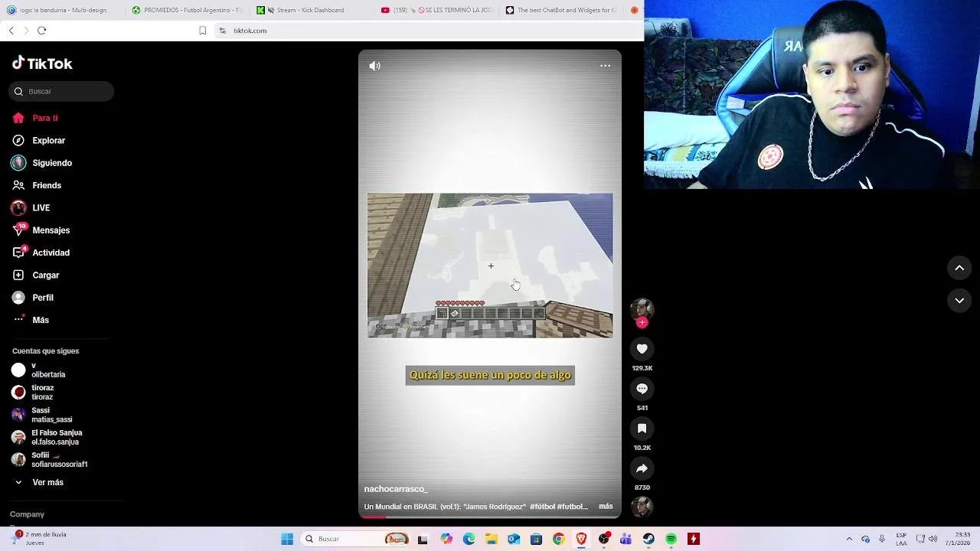Open the #fútbol hashtag in the caption

pos(541,507)
